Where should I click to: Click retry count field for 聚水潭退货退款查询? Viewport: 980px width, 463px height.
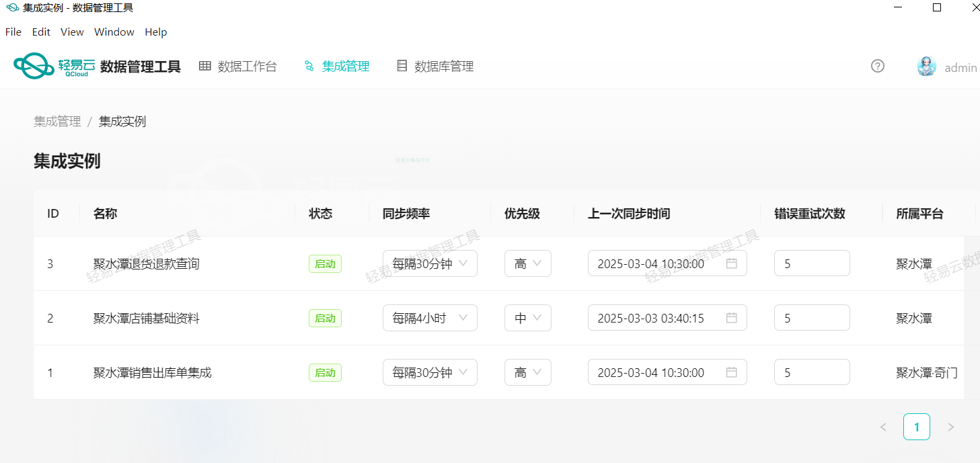coord(812,263)
